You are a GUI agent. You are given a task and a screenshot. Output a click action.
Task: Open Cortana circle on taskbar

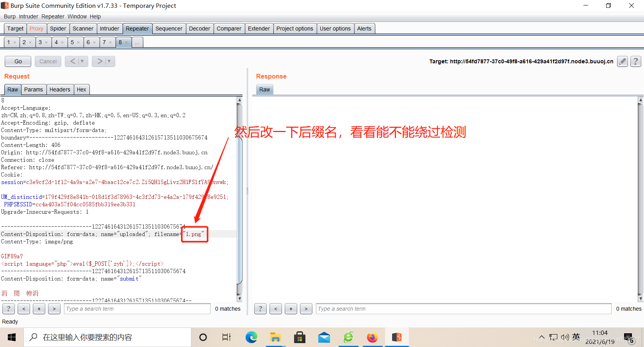203,337
